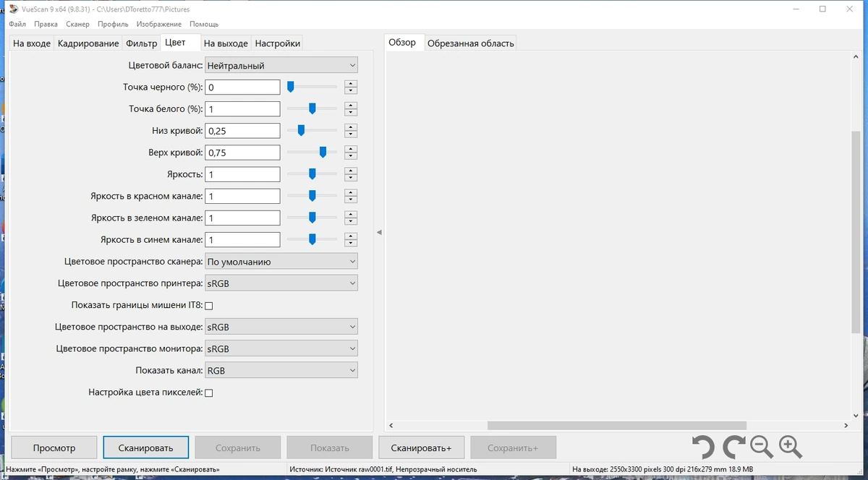Click the "Точка белого (%)" input field
Viewport: 868px width, 480px height.
(x=242, y=108)
